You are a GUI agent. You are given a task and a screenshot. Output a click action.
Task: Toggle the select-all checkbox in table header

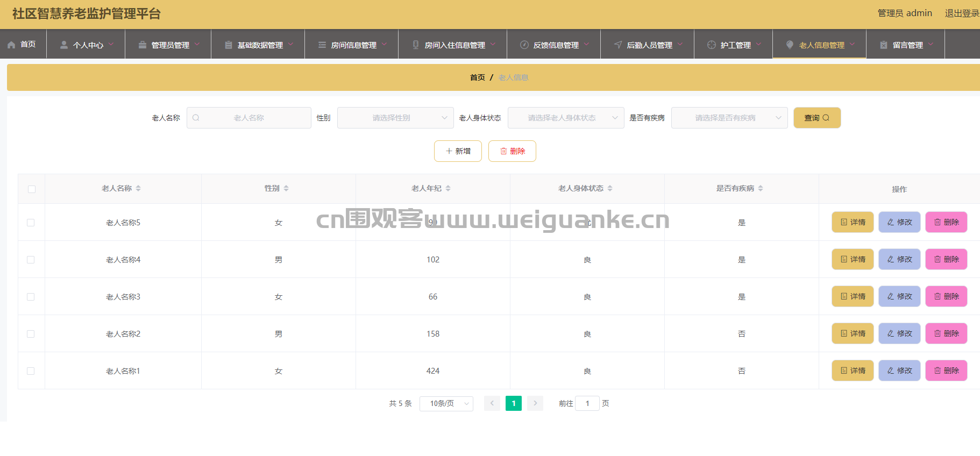click(x=32, y=189)
